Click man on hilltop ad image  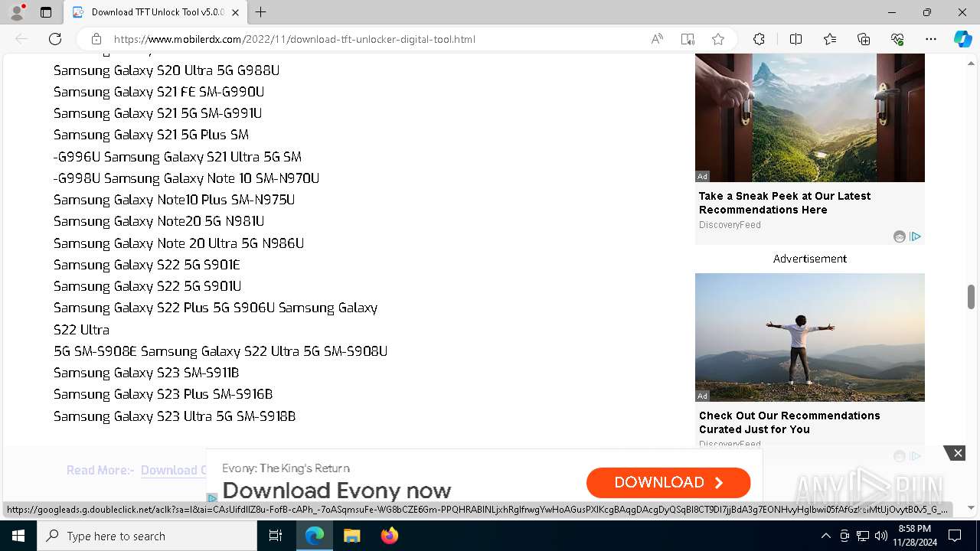point(810,337)
